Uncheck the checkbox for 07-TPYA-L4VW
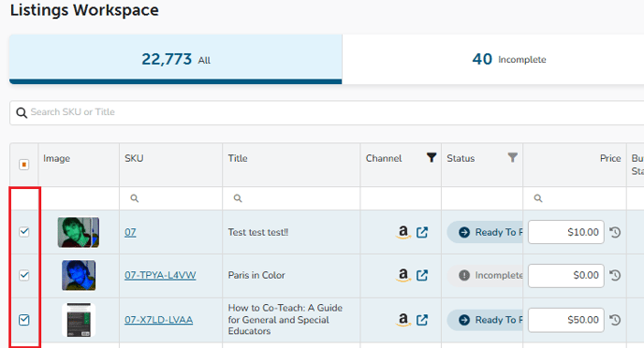The width and height of the screenshot is (644, 348). [x=23, y=275]
